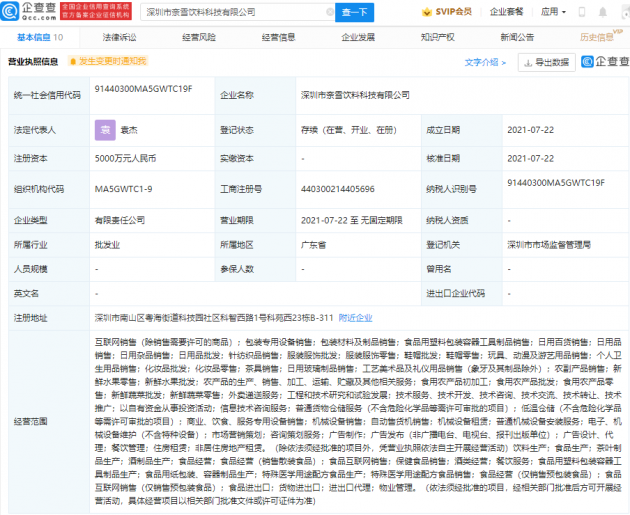Click the SVIP会员 crown icon

pyautogui.click(x=423, y=12)
